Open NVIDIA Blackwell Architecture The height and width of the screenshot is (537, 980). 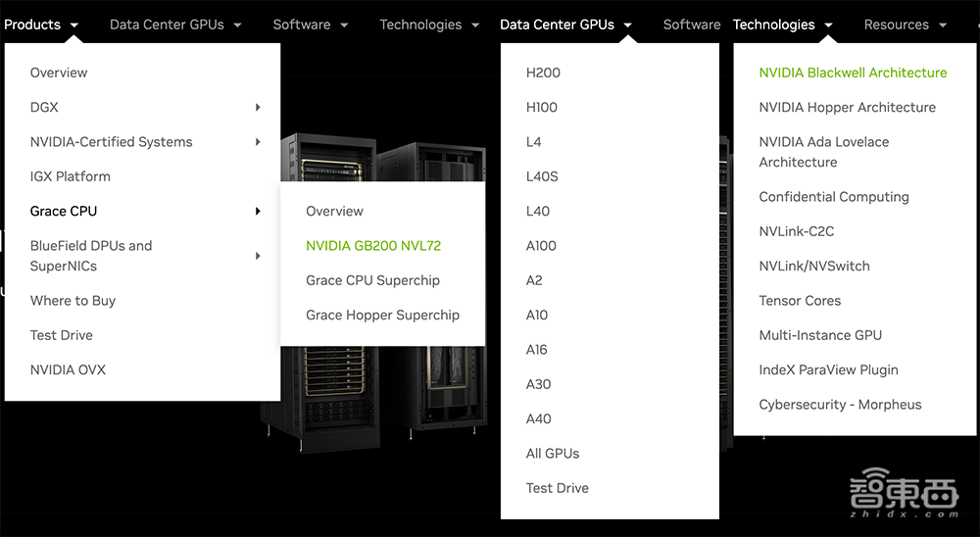[x=853, y=73]
